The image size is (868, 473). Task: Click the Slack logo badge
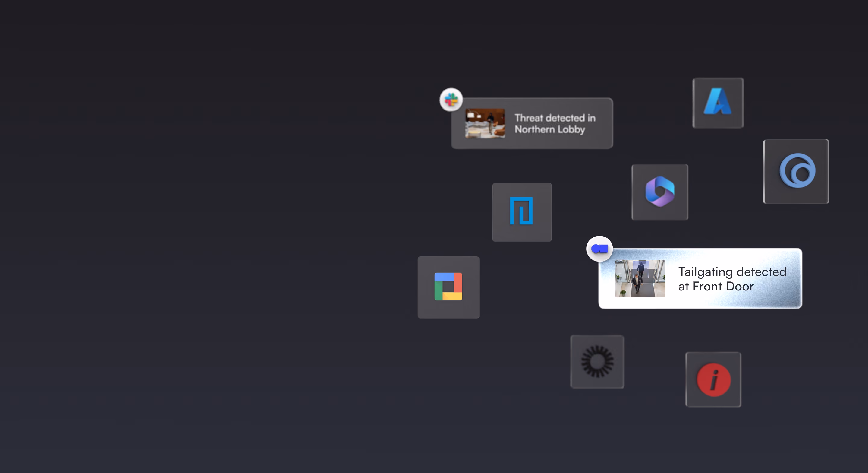(x=451, y=100)
